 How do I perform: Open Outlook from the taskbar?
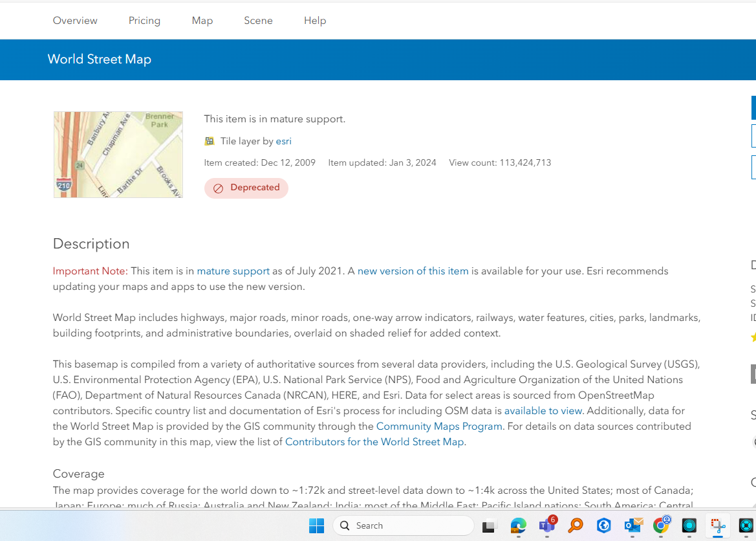632,525
